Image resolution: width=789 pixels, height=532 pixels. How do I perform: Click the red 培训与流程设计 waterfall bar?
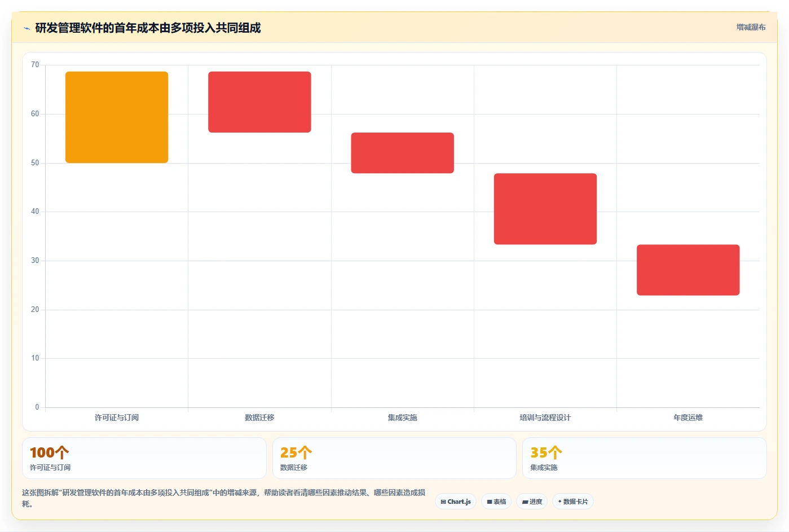click(545, 209)
